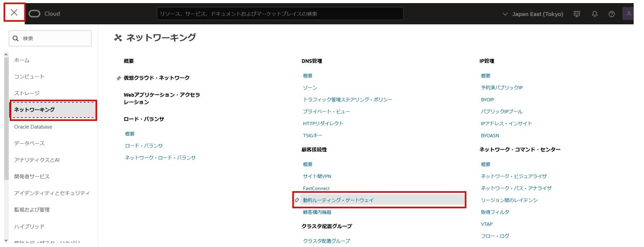
Task: Toggle pin icon next to 動的ルーティング・ゲートウェイ
Action: click(x=296, y=200)
